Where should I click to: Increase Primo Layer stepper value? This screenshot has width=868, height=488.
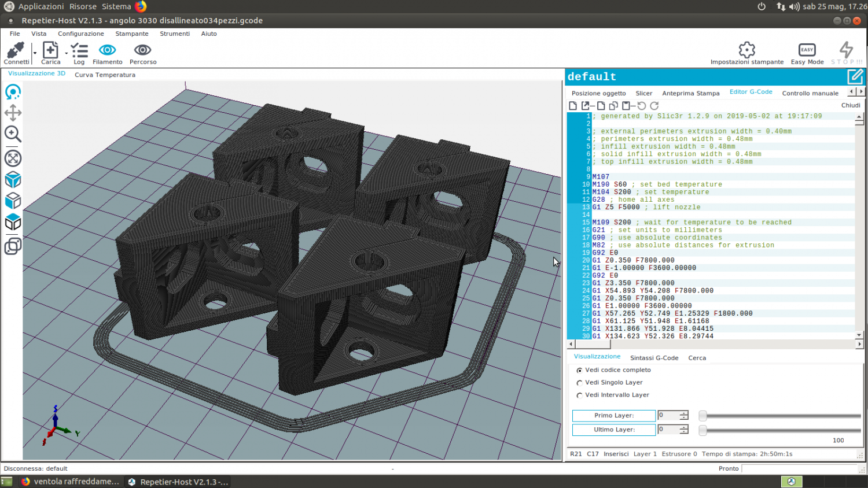684,413
